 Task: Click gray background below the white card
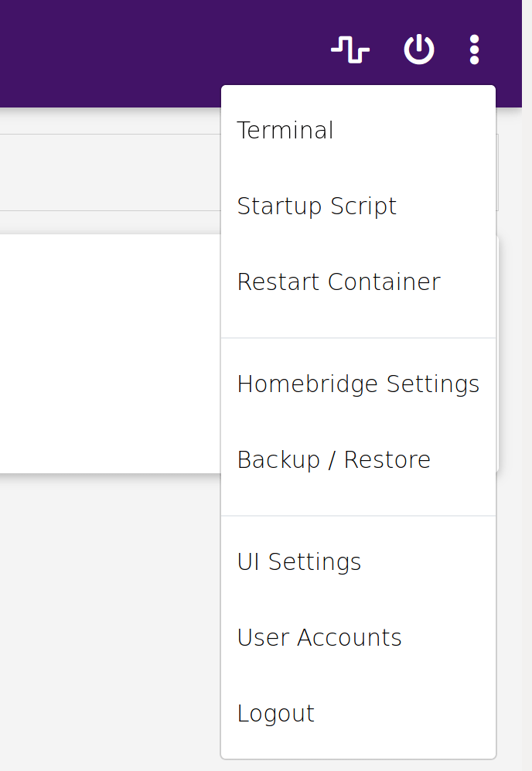(108, 619)
